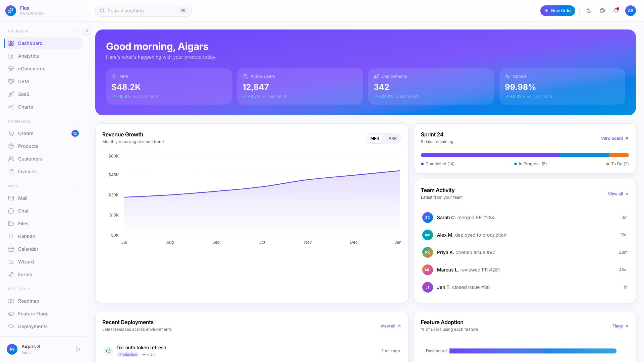This screenshot has width=644, height=362.
Task: Open the Analytics section in sidebar
Action: tap(28, 56)
